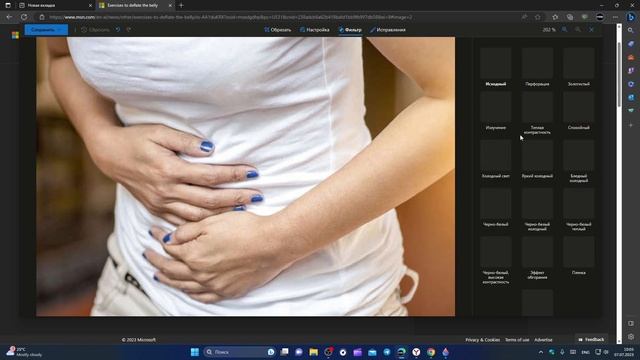640x360 pixels.
Task: Apply the Излучение filter thumbnail
Action: tap(496, 107)
